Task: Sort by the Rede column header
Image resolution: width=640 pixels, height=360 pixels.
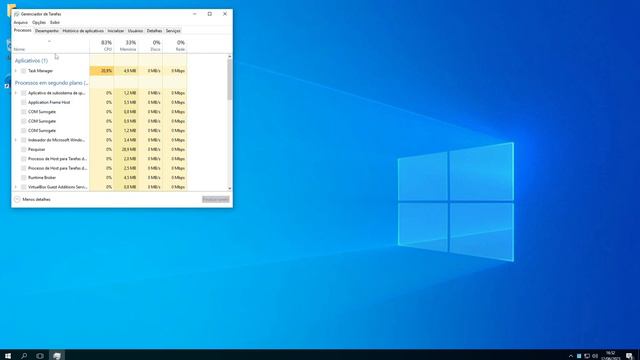Action: click(x=175, y=46)
